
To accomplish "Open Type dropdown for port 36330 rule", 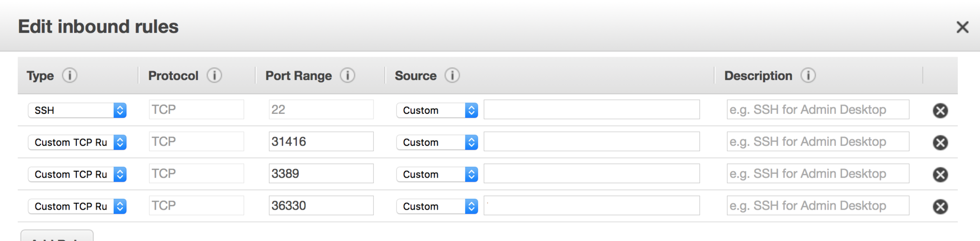I will tap(77, 207).
